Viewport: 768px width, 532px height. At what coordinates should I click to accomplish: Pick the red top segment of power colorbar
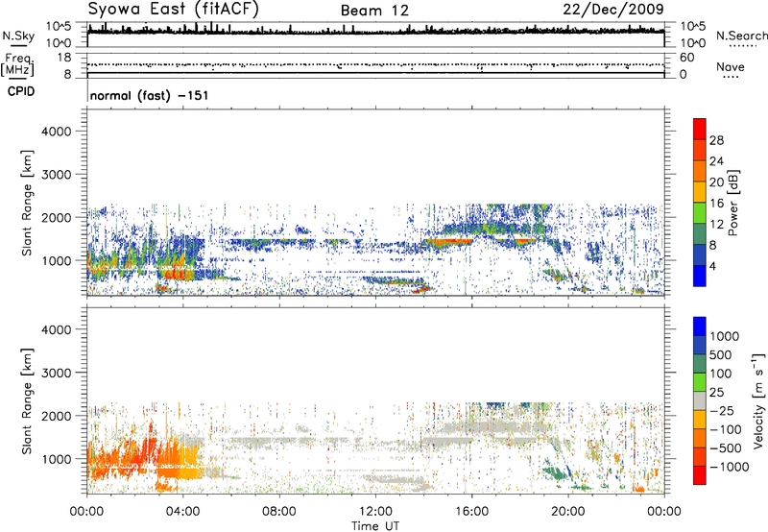click(700, 130)
